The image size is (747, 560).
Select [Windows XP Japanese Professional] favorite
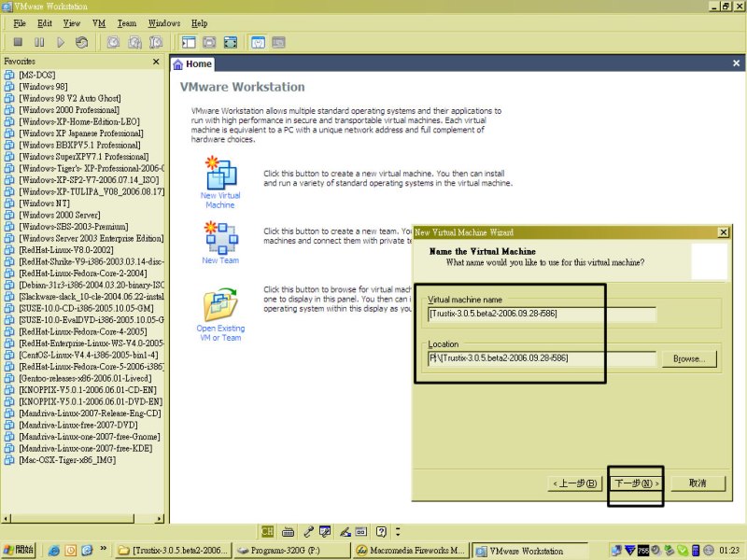(81, 133)
